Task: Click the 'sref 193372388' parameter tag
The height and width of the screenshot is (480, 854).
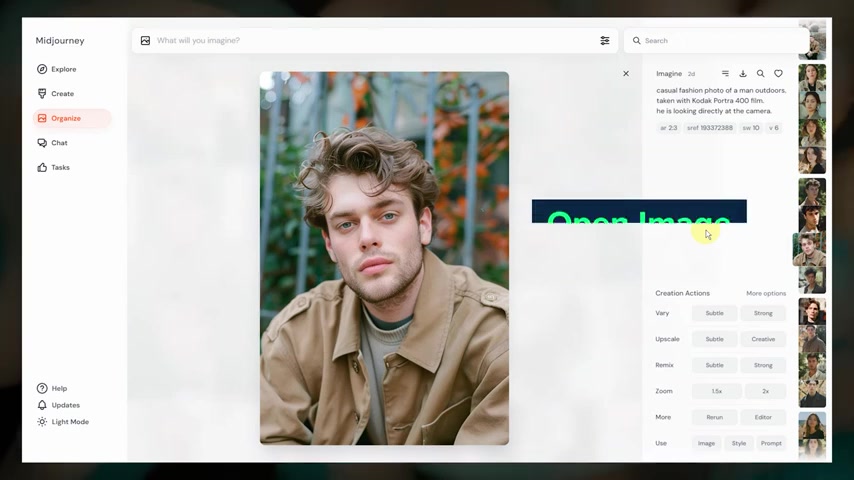Action: (710, 128)
